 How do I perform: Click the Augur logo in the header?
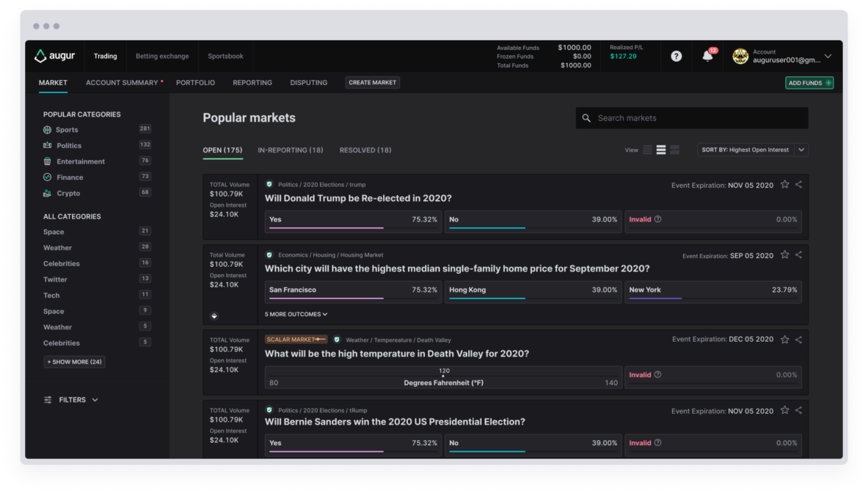click(54, 56)
